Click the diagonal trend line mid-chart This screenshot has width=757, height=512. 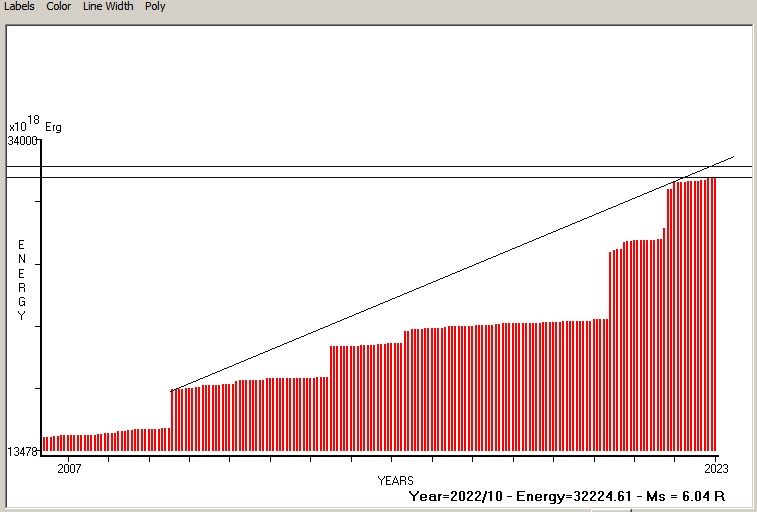(450, 275)
